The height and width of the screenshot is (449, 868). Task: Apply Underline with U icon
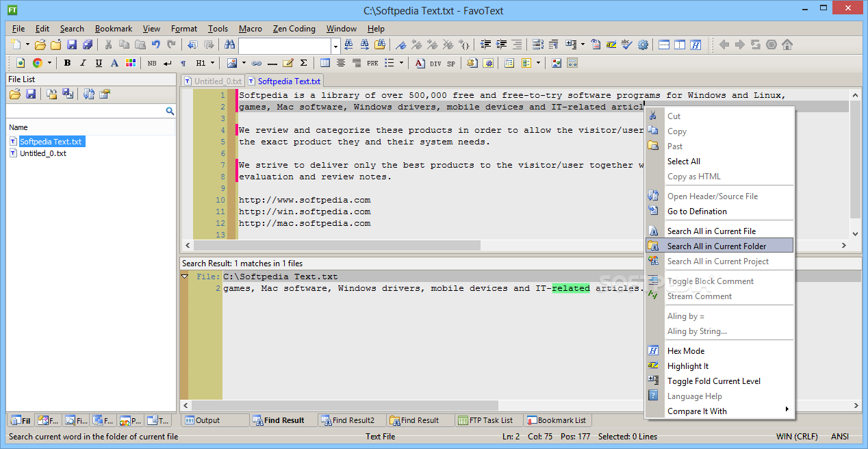[99, 63]
